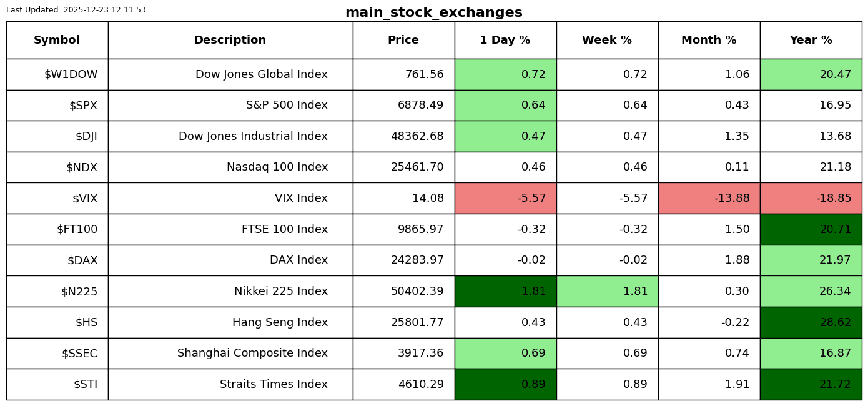Select the Week % column header
This screenshot has height=406, width=868.
point(607,40)
